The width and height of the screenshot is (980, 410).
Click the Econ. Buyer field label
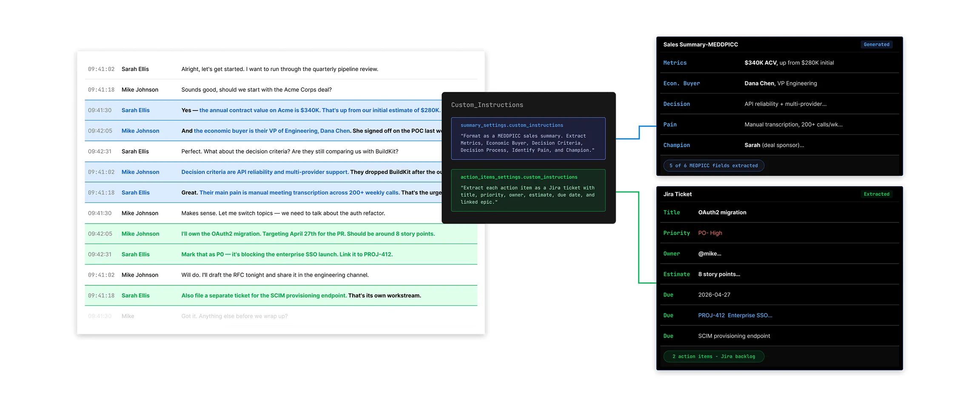(x=681, y=84)
